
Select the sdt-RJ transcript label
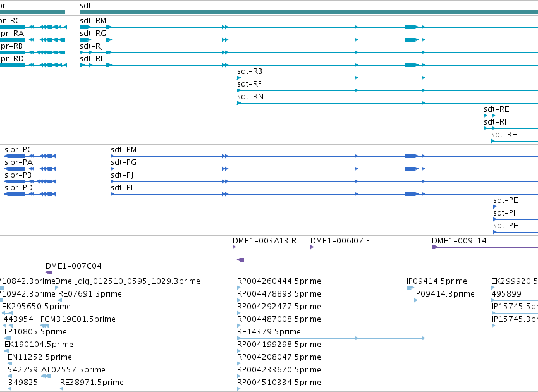click(91, 46)
